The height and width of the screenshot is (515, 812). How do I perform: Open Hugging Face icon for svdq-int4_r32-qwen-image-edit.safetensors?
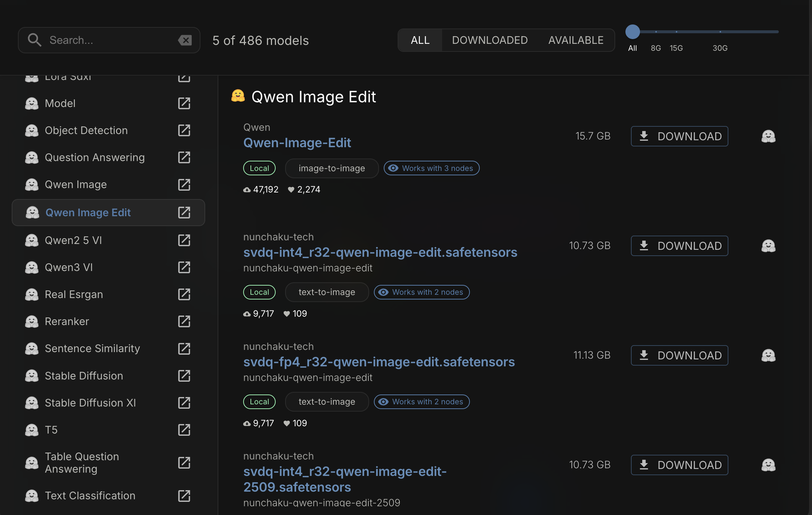point(768,246)
